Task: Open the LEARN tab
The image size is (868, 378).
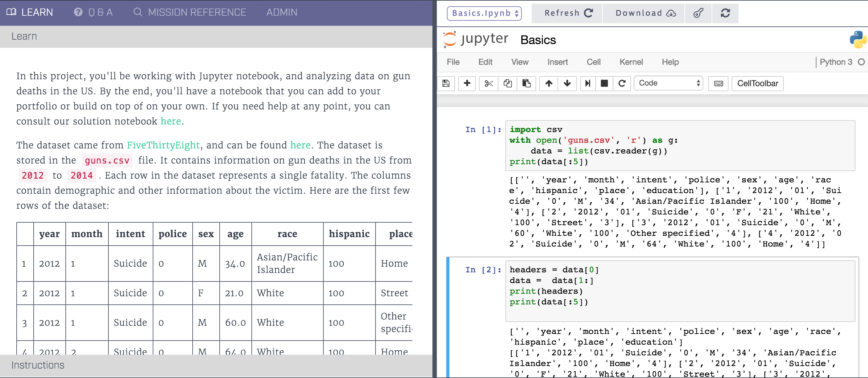Action: coord(30,12)
